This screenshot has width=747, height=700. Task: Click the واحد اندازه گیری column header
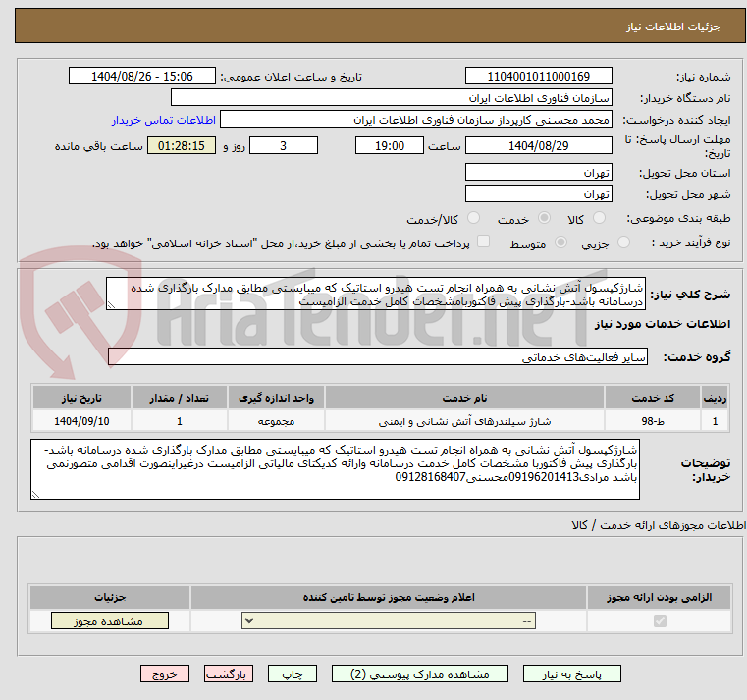pyautogui.click(x=276, y=398)
